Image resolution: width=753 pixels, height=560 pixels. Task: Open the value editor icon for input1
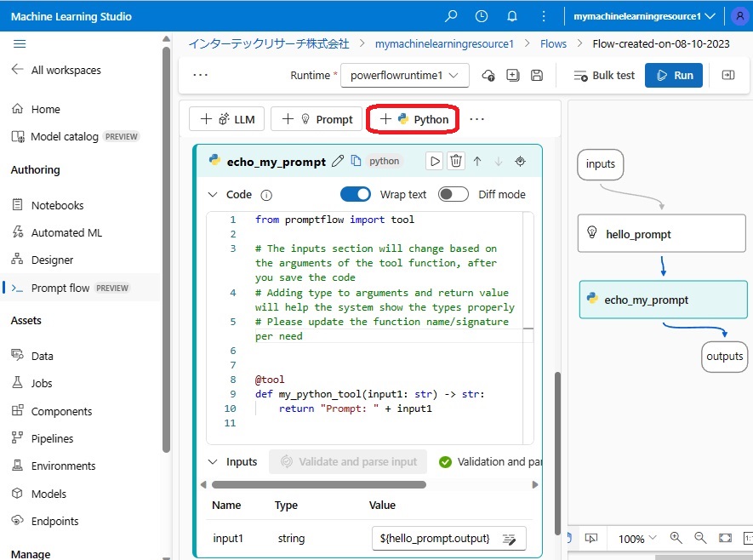[509, 539]
